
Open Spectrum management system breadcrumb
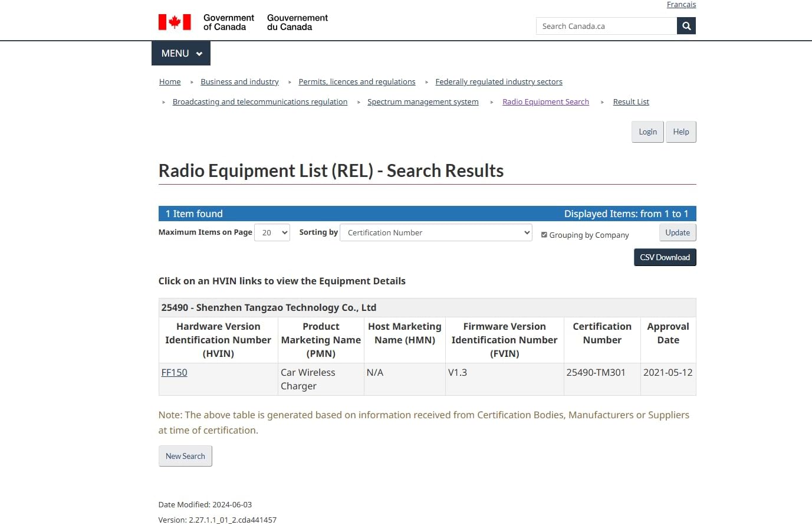click(x=423, y=102)
